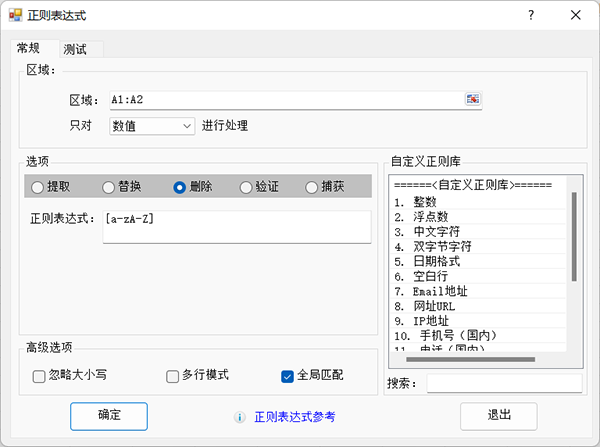Switch to the 常规 tab
This screenshot has width=600, height=447.
point(35,49)
